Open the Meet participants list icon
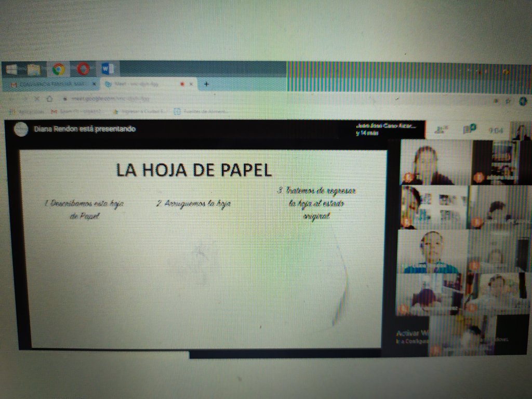532x399 pixels. 442,130
